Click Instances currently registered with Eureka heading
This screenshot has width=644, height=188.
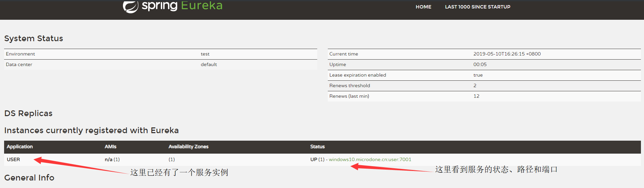coord(91,130)
